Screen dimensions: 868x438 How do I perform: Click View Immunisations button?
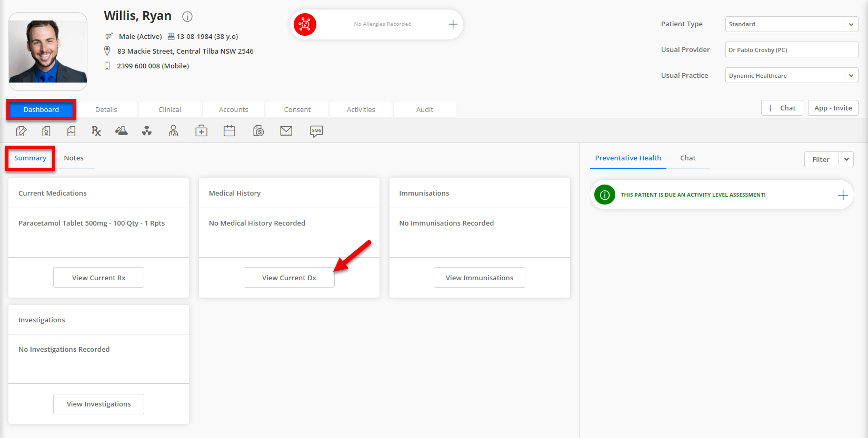[x=480, y=278]
